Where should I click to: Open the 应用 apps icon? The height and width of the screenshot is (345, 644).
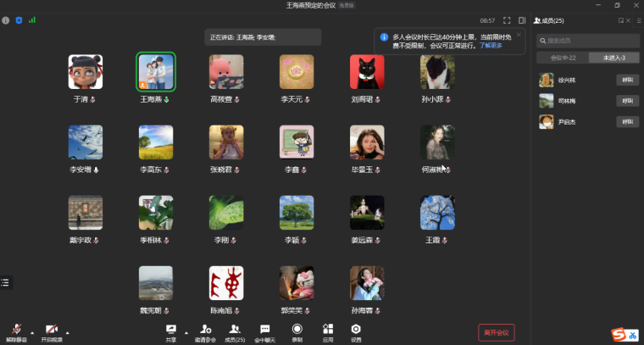[x=328, y=331]
